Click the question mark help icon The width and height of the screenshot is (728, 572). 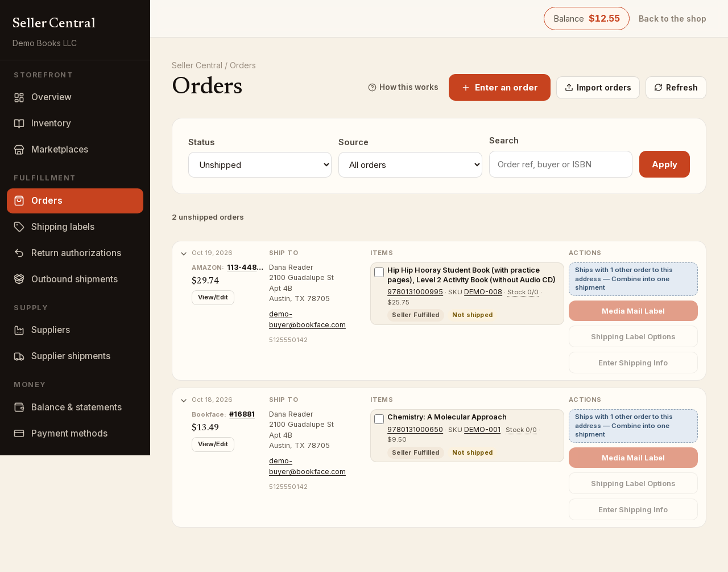(x=372, y=88)
